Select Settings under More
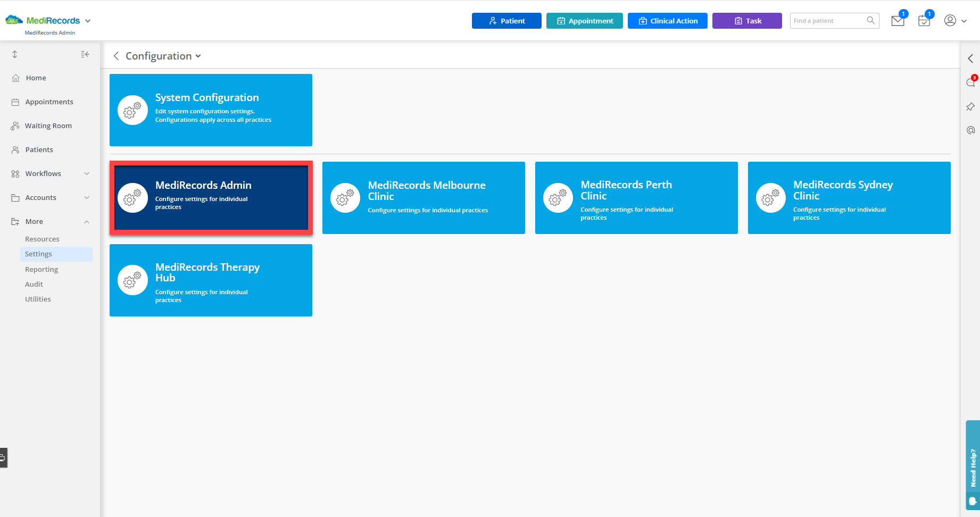The width and height of the screenshot is (980, 517). pyautogui.click(x=56, y=254)
